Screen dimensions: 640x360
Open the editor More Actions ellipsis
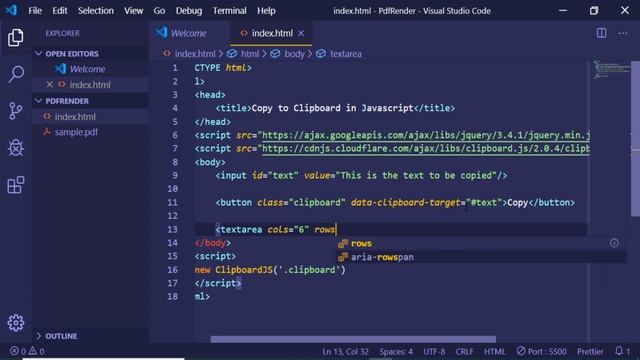[623, 33]
